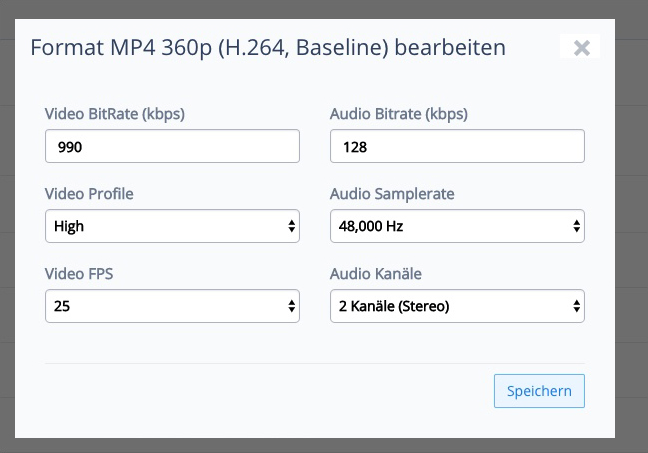Focus the Audio Bitrate field showing 128
This screenshot has width=648, height=453.
click(x=457, y=146)
